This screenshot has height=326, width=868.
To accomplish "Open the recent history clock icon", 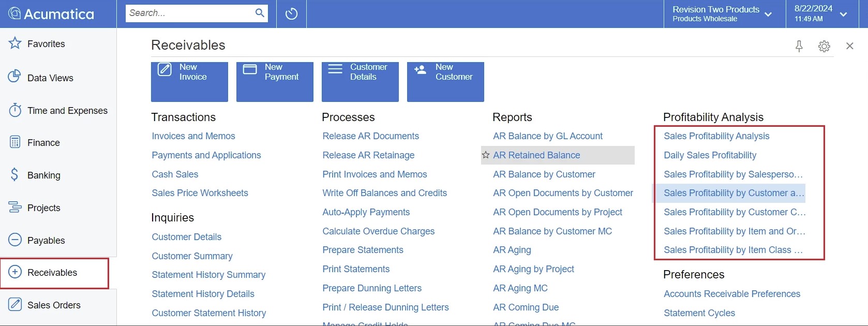I will (291, 14).
